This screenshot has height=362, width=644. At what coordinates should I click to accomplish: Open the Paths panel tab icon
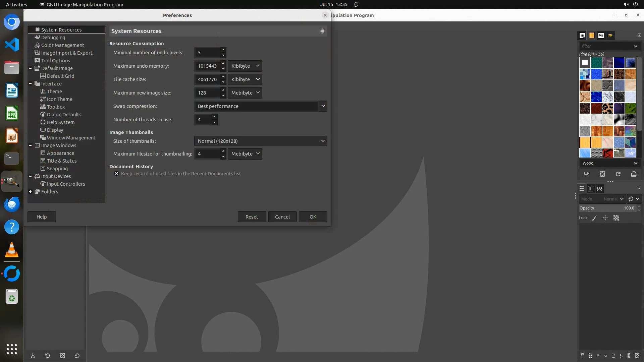[x=599, y=189]
